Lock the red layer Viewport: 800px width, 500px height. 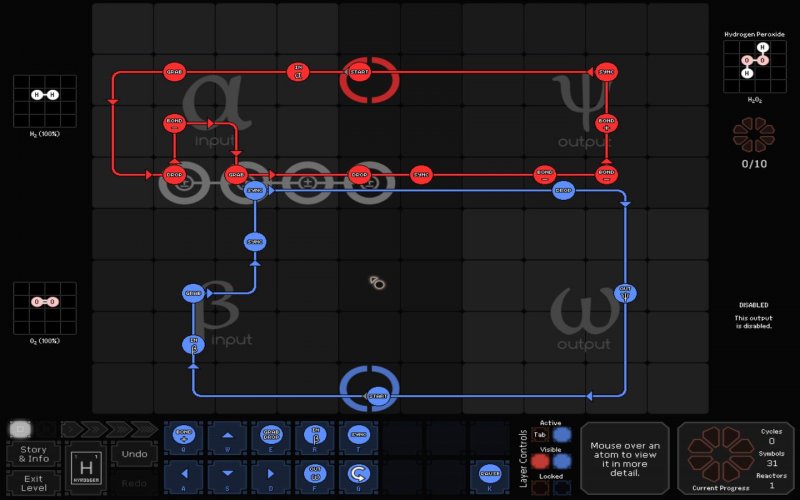click(540, 488)
